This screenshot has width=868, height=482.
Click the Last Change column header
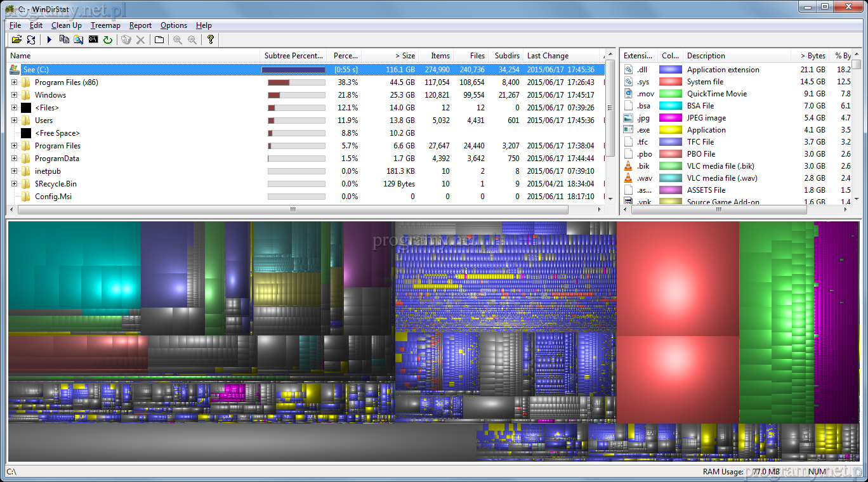pyautogui.click(x=548, y=56)
